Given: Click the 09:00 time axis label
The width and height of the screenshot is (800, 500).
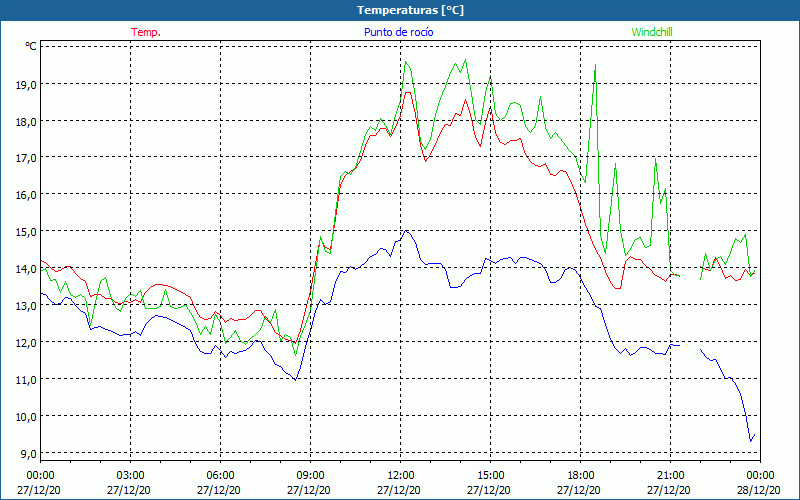Looking at the screenshot, I should (x=311, y=476).
